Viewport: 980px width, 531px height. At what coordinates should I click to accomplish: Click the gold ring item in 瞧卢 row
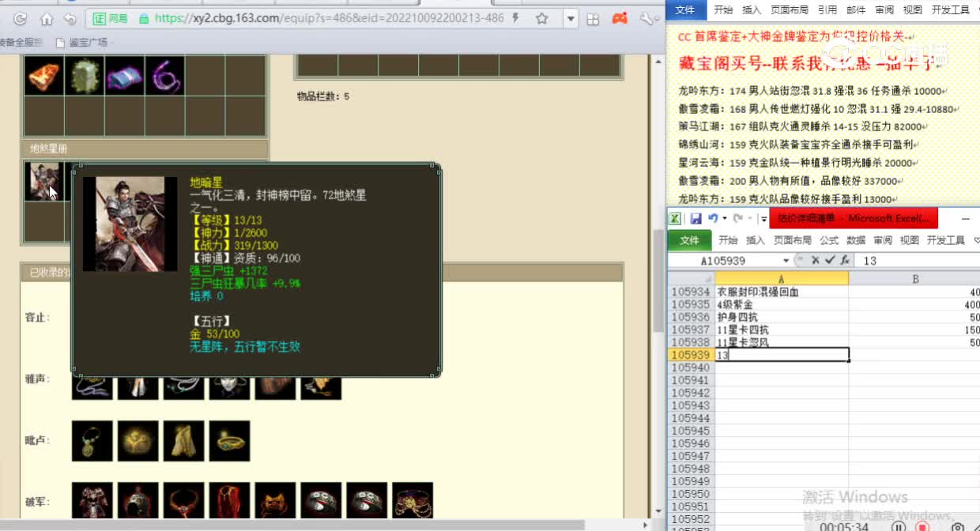click(229, 441)
